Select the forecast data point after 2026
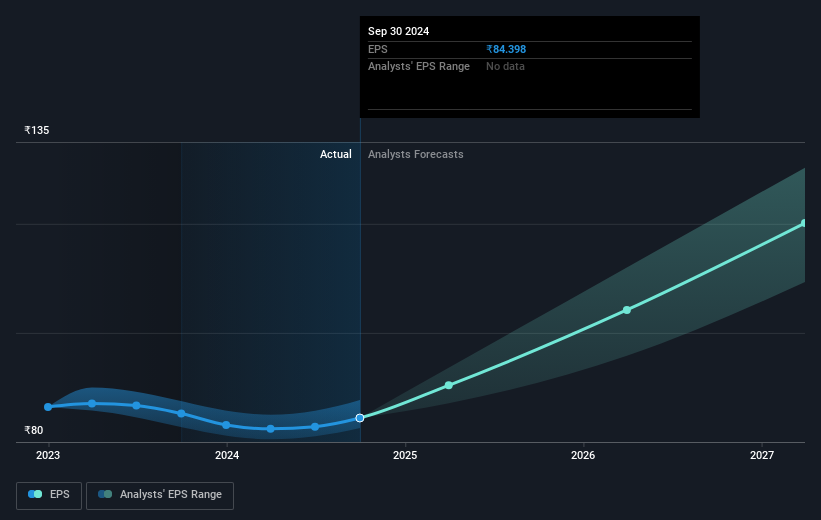The height and width of the screenshot is (520, 821). tap(627, 310)
